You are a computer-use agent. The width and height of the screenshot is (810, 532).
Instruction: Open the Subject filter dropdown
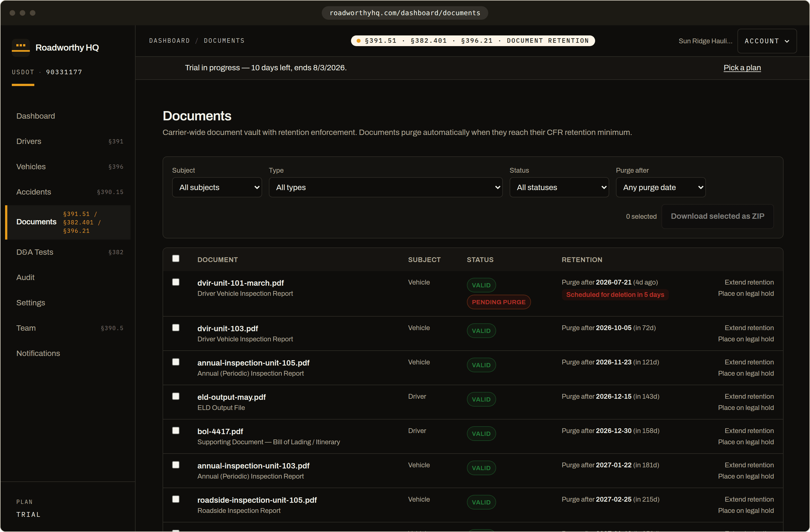coord(217,188)
